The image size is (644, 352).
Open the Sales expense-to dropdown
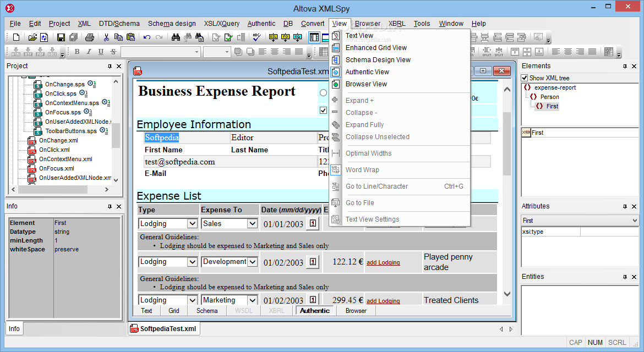pos(252,224)
